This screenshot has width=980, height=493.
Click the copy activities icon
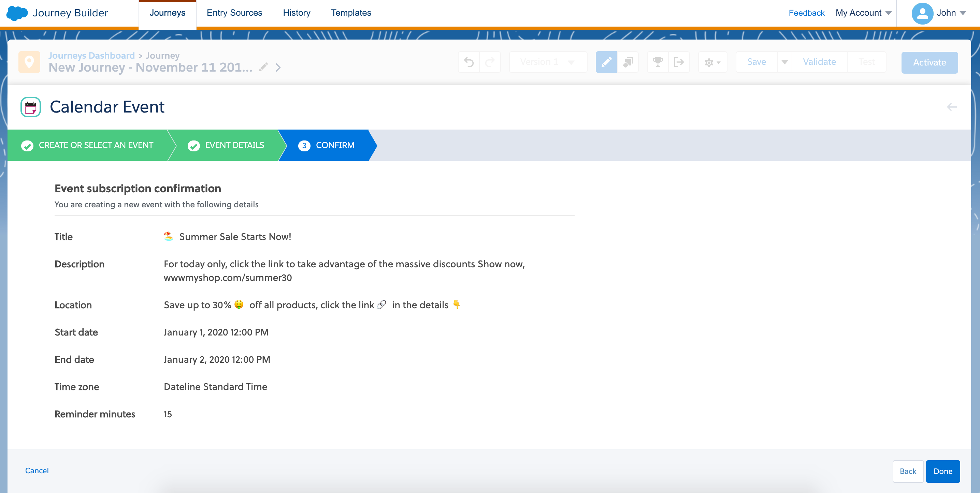click(628, 62)
